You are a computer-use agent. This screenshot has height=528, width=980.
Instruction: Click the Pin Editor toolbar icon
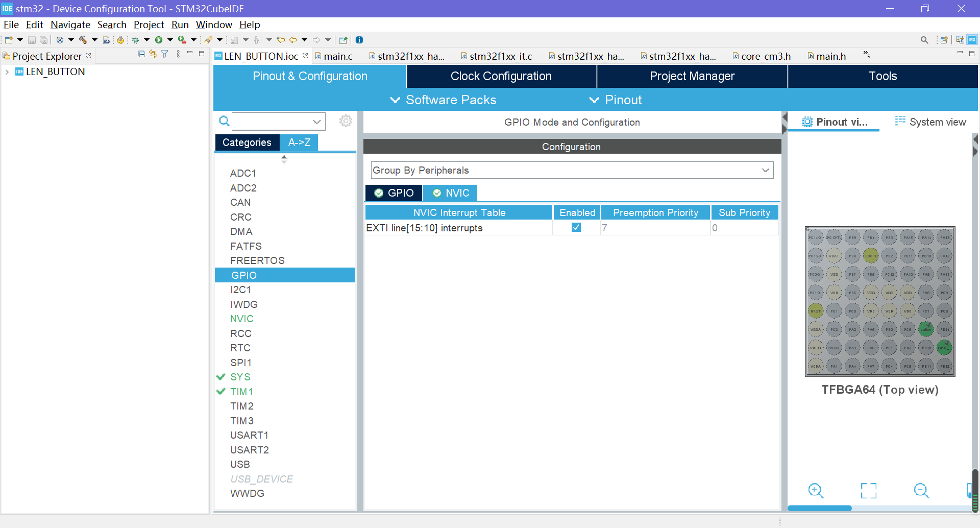[x=343, y=40]
